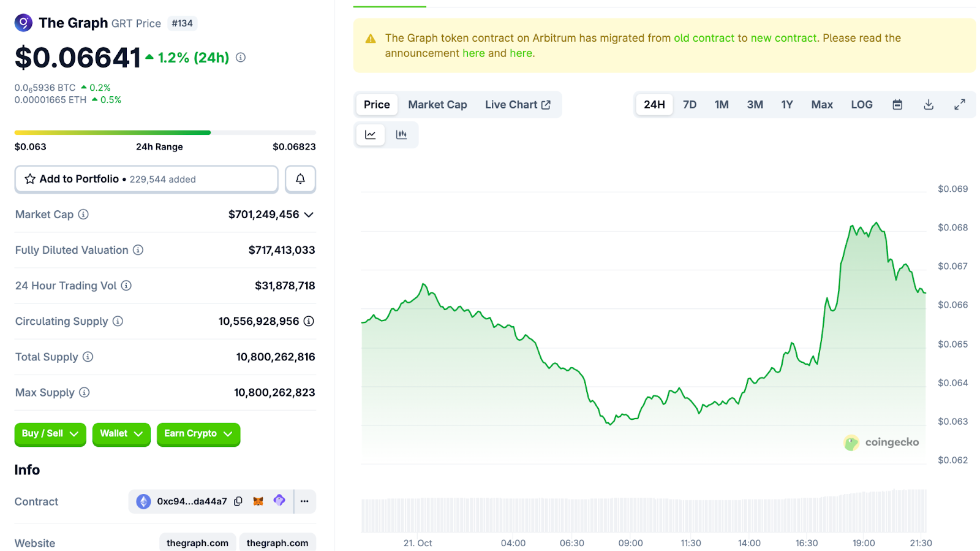Open Circulating Supply label info icon
Image resolution: width=980 pixels, height=551 pixels.
click(x=118, y=321)
